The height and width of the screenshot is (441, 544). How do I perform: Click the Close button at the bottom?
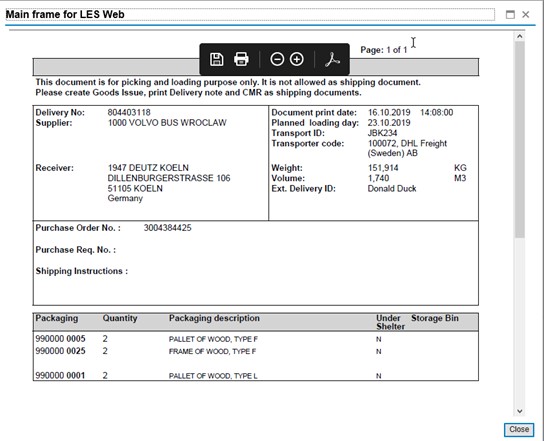coord(519,430)
